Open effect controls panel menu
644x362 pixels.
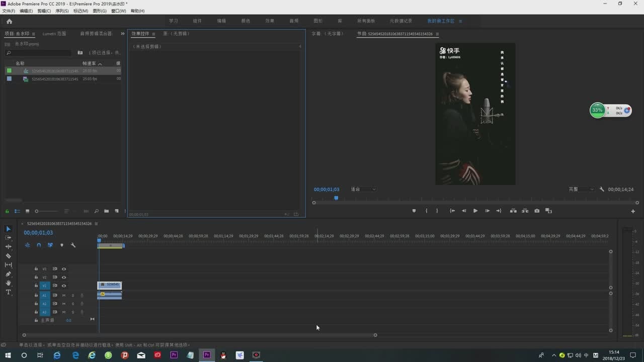[153, 34]
